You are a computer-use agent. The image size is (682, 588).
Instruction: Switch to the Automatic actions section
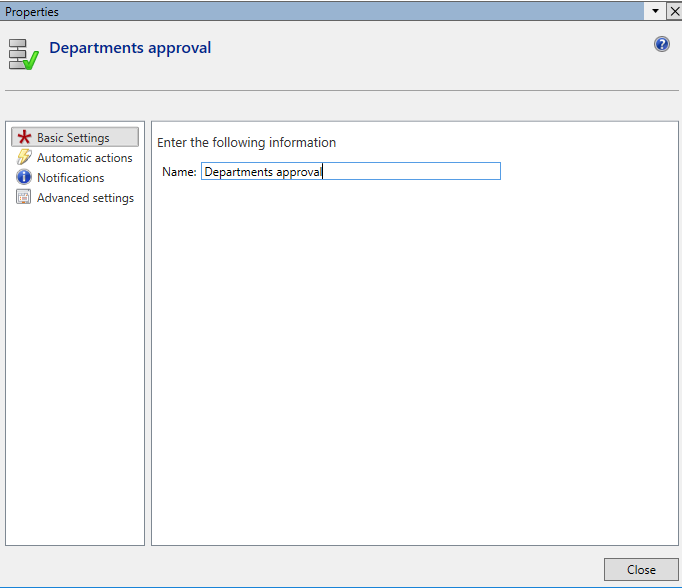[84, 158]
